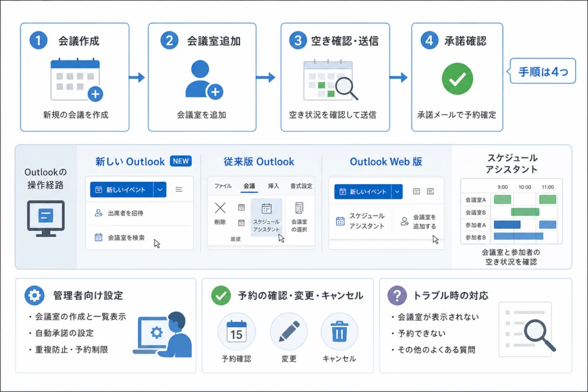This screenshot has width=588, height=392.
Task: Click the 手順は4つ callout bubble
Action: [543, 71]
